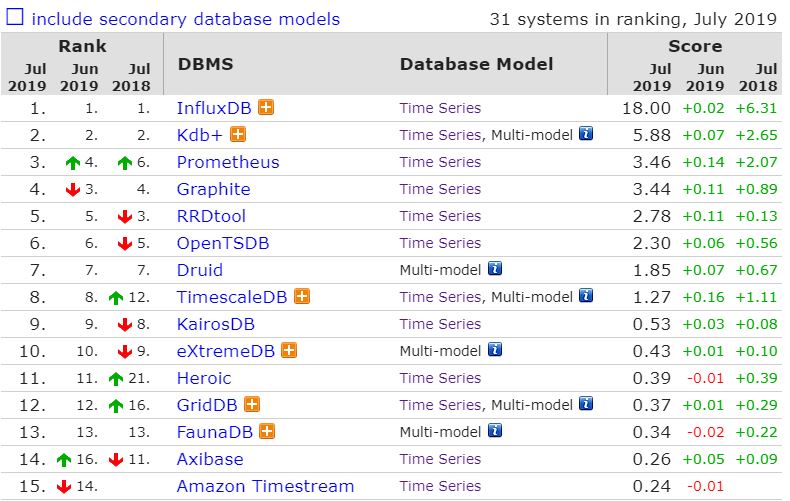Click the orange plus icon next to eXtremeDB
This screenshot has width=790, height=501.
click(x=289, y=350)
